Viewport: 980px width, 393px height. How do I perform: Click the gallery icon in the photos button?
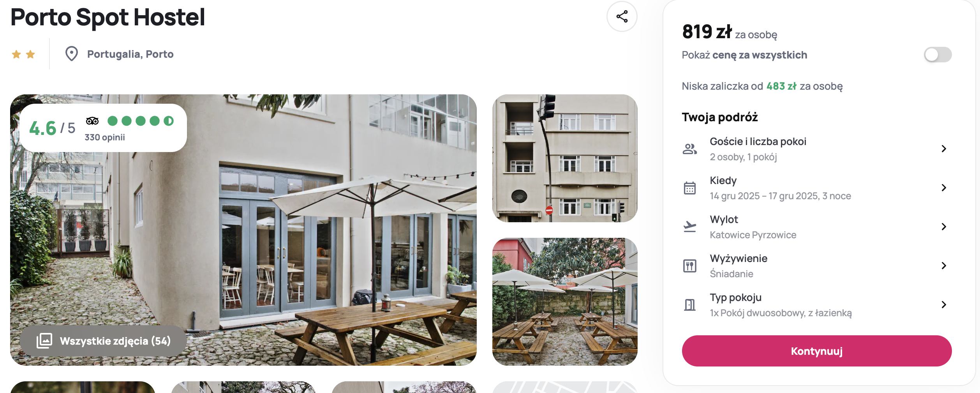(x=44, y=341)
